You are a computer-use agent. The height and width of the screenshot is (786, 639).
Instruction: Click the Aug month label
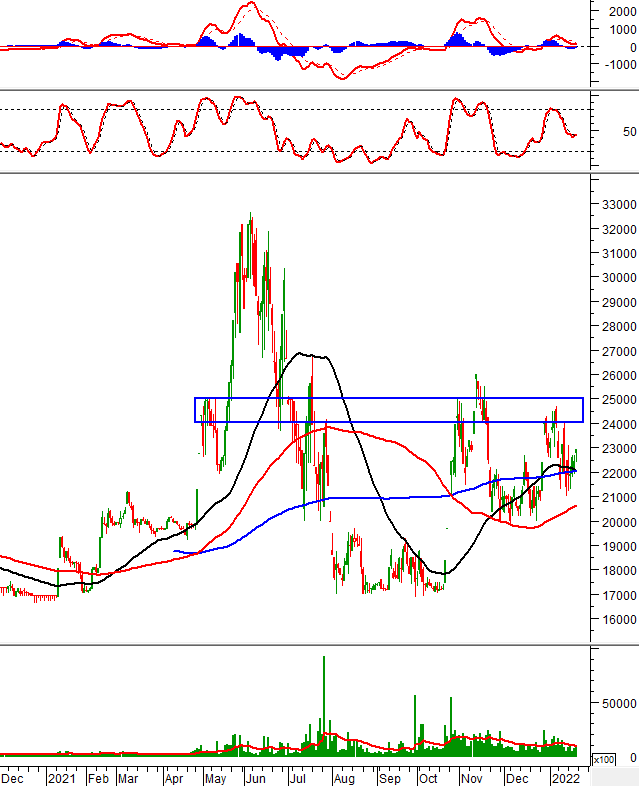pos(344,778)
